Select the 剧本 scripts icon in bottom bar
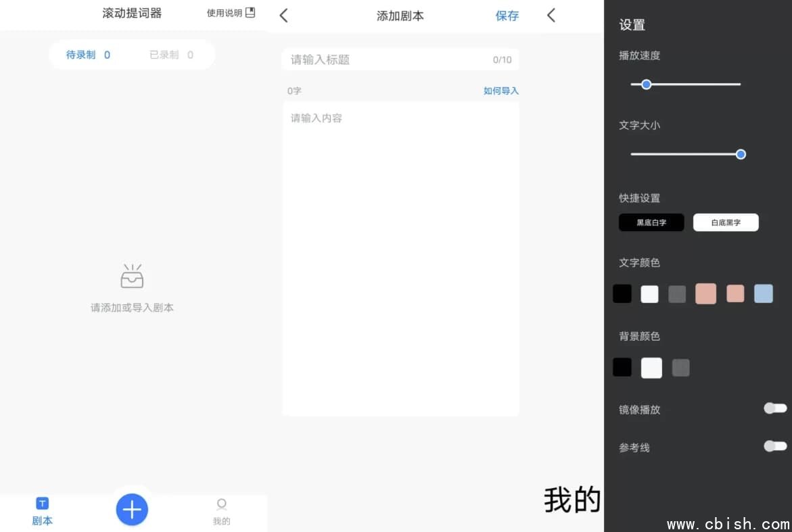Viewport: 792px width, 532px height. click(42, 509)
